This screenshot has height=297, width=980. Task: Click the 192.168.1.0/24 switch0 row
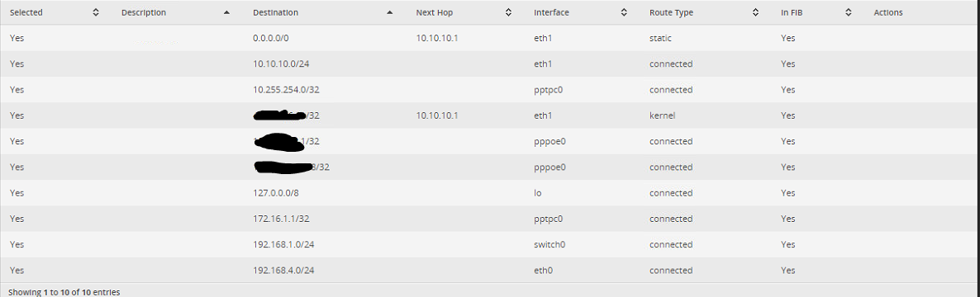[x=490, y=244]
